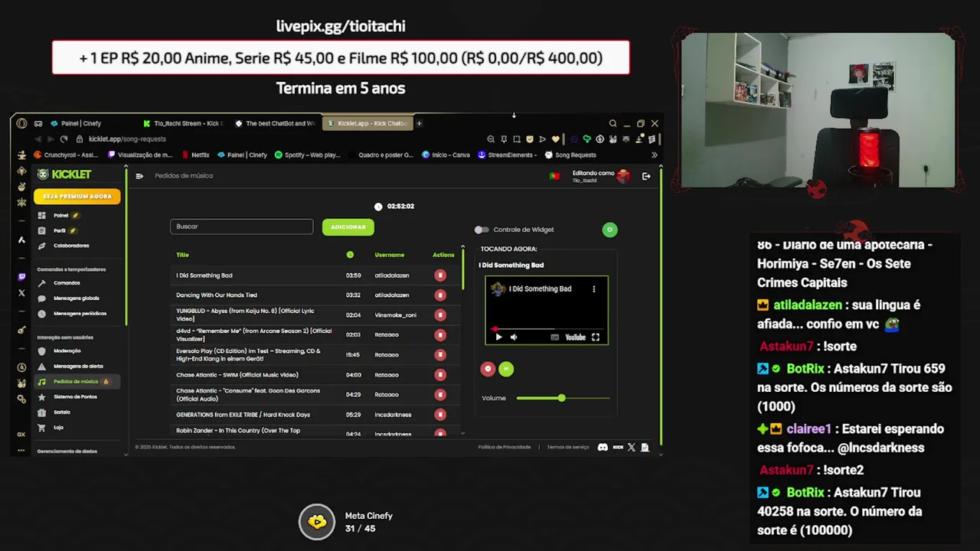
Task: Change language via the Portugal flag
Action: (554, 176)
